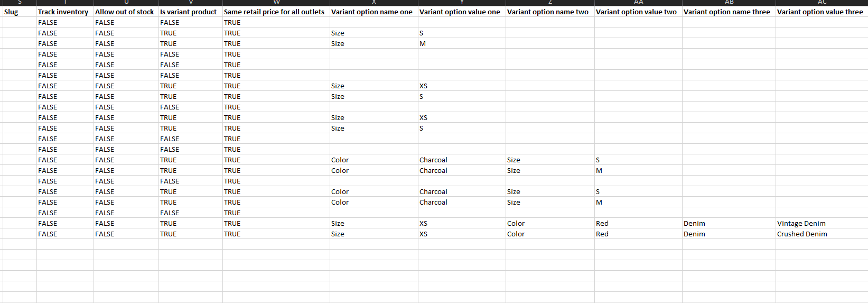Click the first Denim cell in column AB
This screenshot has height=303, width=868.
729,223
